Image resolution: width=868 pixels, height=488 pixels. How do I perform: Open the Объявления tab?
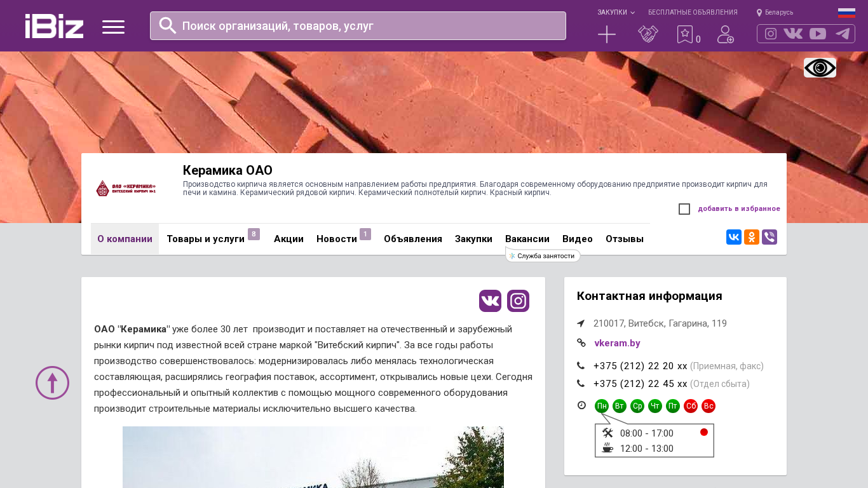pyautogui.click(x=413, y=239)
